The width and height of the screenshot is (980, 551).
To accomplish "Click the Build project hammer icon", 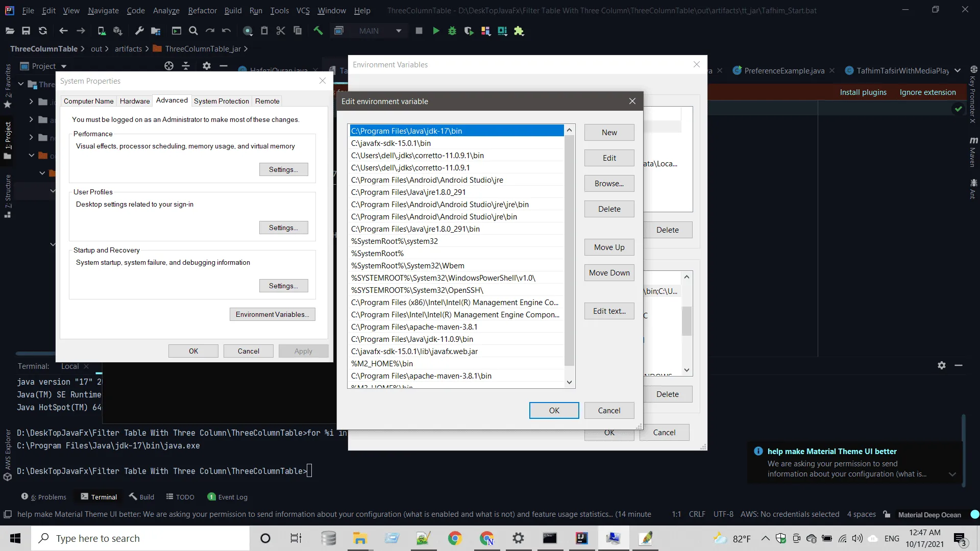I will pos(318,31).
